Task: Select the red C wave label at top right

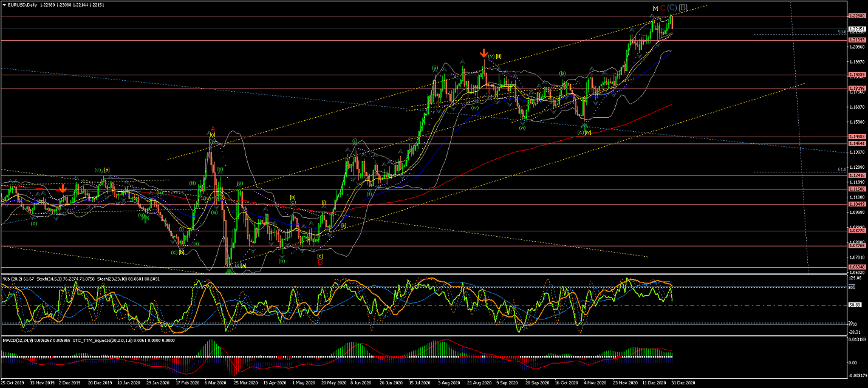Action: (x=663, y=8)
